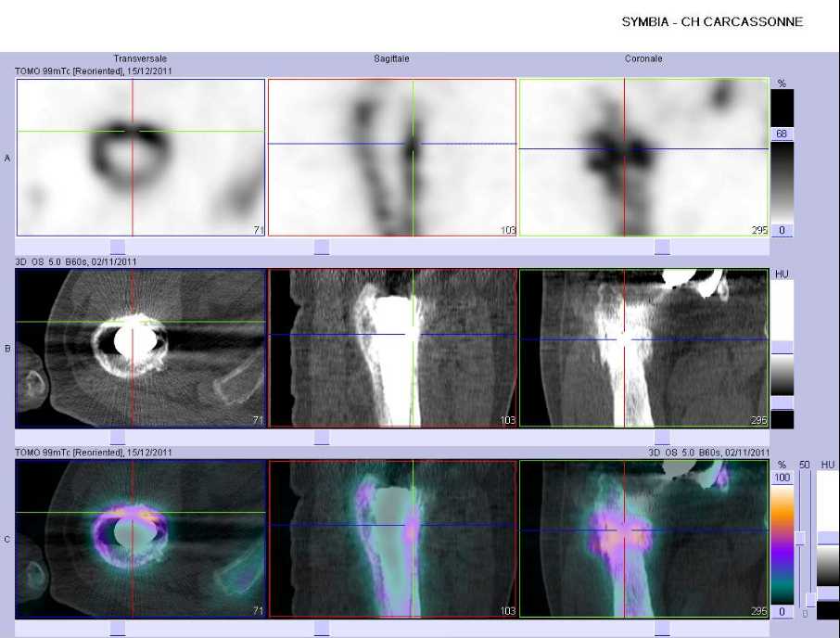The width and height of the screenshot is (840, 638).
Task: Click the 3D OS 5.0 B60s label above row C coronal
Action: [708, 453]
